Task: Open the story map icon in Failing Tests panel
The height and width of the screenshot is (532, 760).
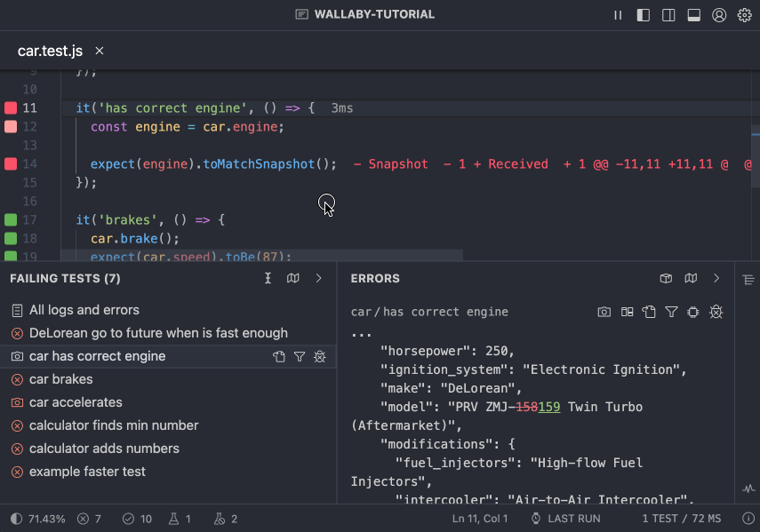Action: click(x=292, y=278)
